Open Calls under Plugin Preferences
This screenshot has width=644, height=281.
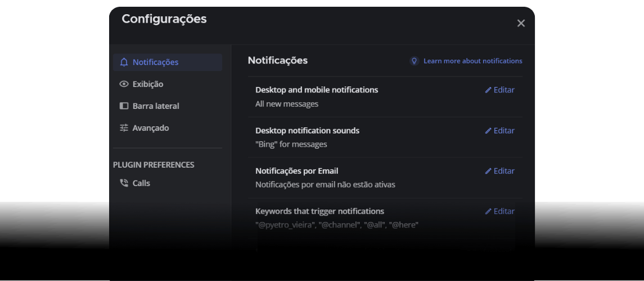pyautogui.click(x=141, y=183)
